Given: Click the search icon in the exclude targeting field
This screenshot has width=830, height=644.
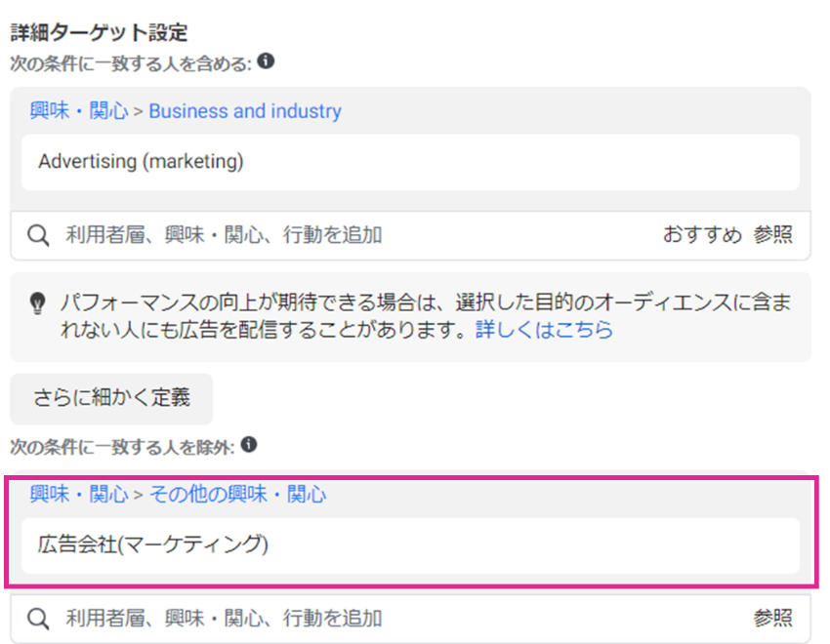Looking at the screenshot, I should coord(38,619).
